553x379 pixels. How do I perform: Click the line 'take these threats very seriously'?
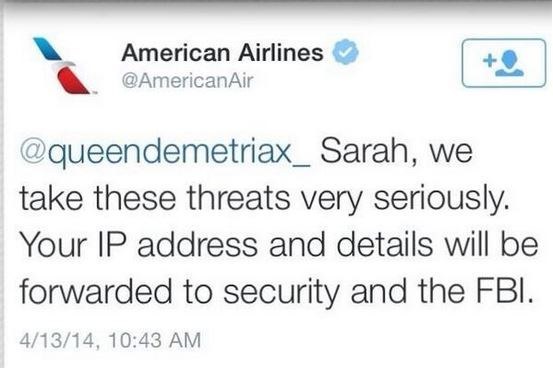point(264,199)
